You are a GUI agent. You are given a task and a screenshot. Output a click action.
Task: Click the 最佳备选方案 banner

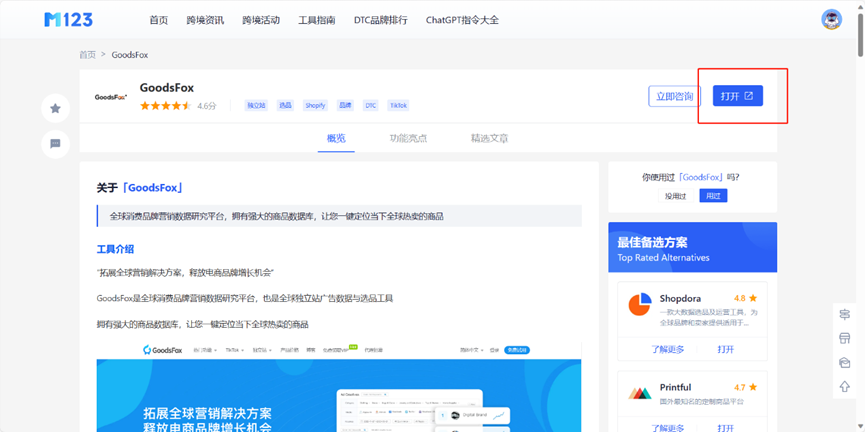coord(692,247)
